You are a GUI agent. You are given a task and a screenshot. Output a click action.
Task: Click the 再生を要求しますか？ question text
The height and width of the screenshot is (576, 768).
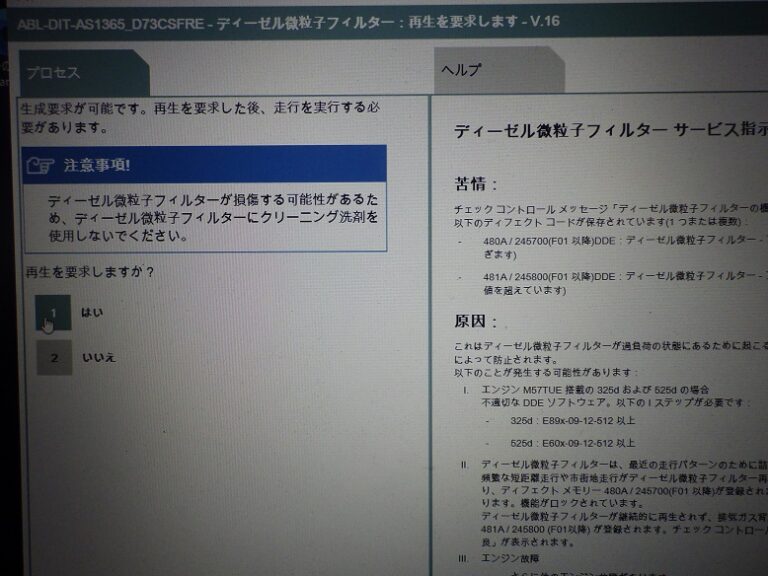[x=89, y=272]
